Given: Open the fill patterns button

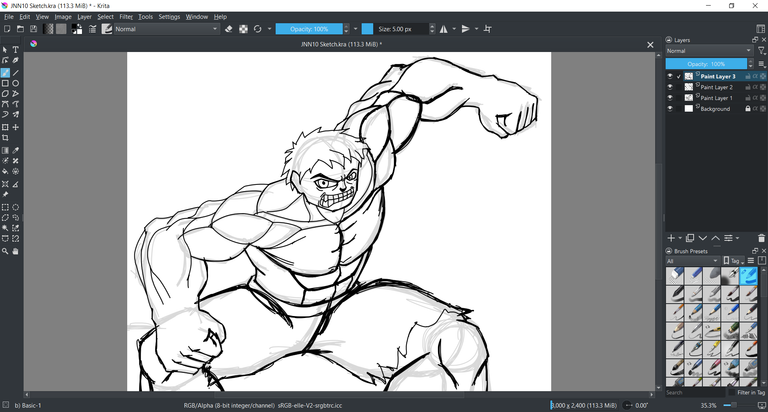Looking at the screenshot, I should (61, 29).
